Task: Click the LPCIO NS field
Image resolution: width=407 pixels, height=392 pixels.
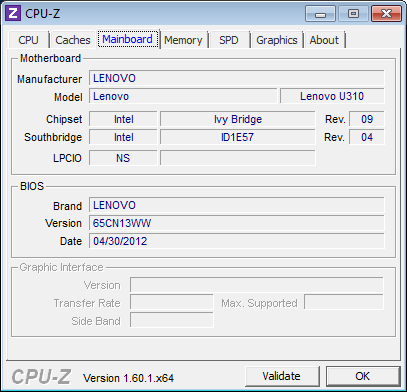Action: tap(123, 158)
